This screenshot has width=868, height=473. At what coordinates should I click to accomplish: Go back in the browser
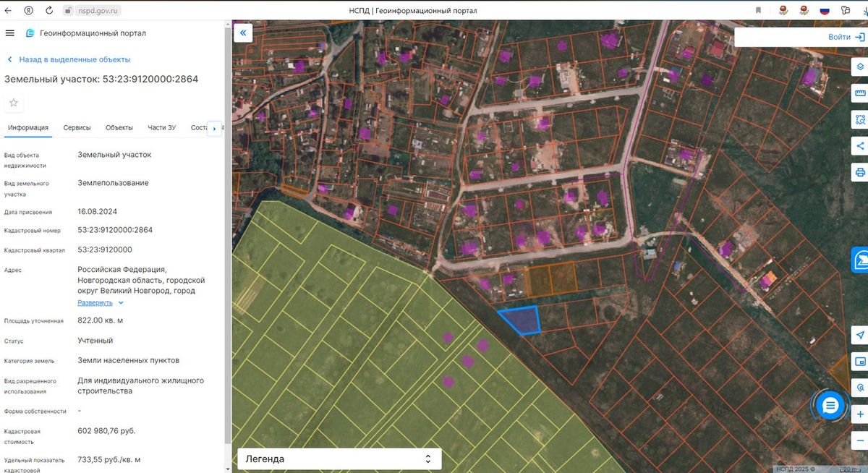coord(9,10)
